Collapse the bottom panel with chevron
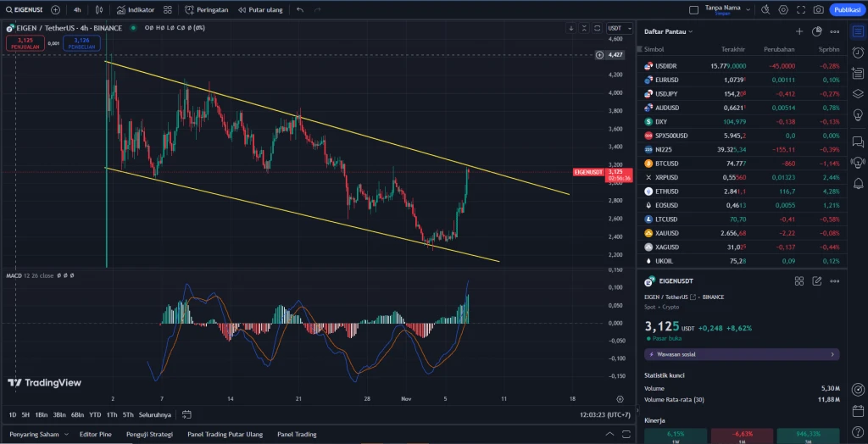This screenshot has height=444, width=868. (x=609, y=434)
